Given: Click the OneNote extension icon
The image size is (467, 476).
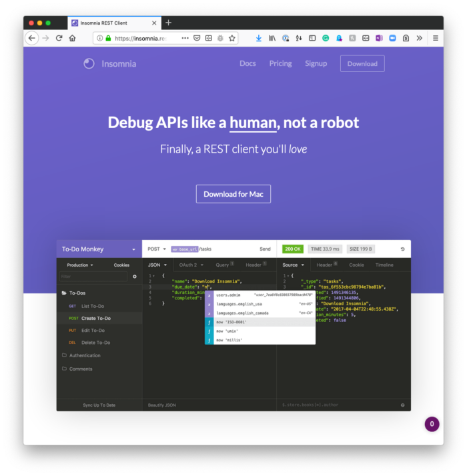Looking at the screenshot, I should pyautogui.click(x=379, y=38).
